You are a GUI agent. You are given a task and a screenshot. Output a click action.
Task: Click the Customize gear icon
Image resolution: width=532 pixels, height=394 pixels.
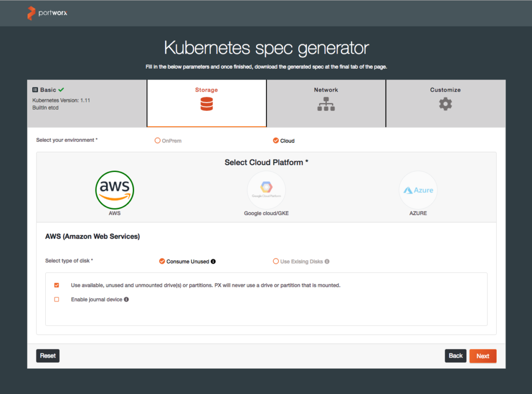(445, 104)
